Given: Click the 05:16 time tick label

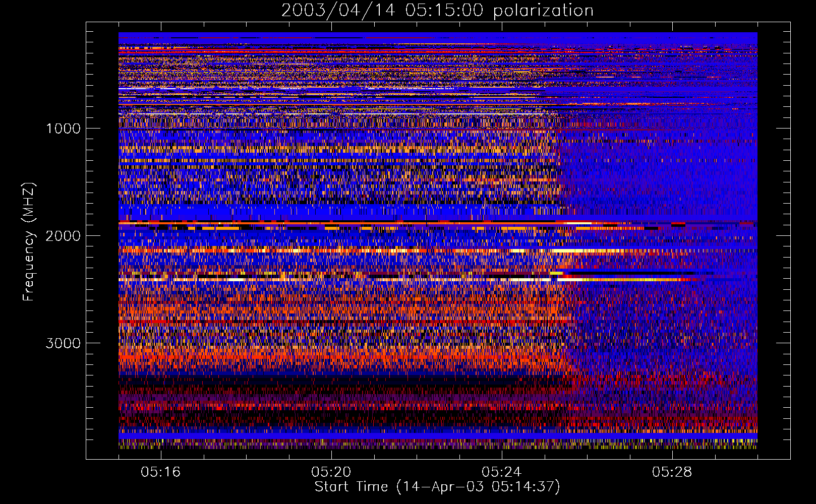Looking at the screenshot, I should coord(161,472).
